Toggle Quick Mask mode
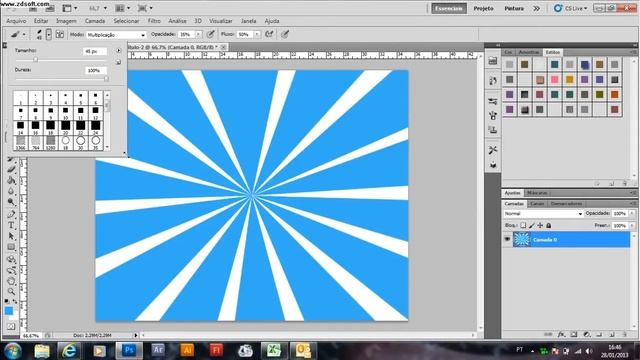The image size is (640, 360). (11, 326)
